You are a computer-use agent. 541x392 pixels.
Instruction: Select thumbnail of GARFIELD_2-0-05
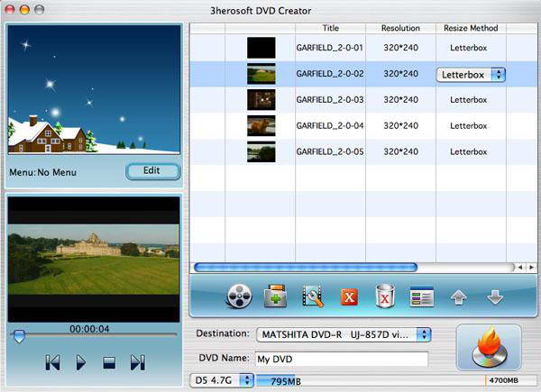pyautogui.click(x=261, y=151)
